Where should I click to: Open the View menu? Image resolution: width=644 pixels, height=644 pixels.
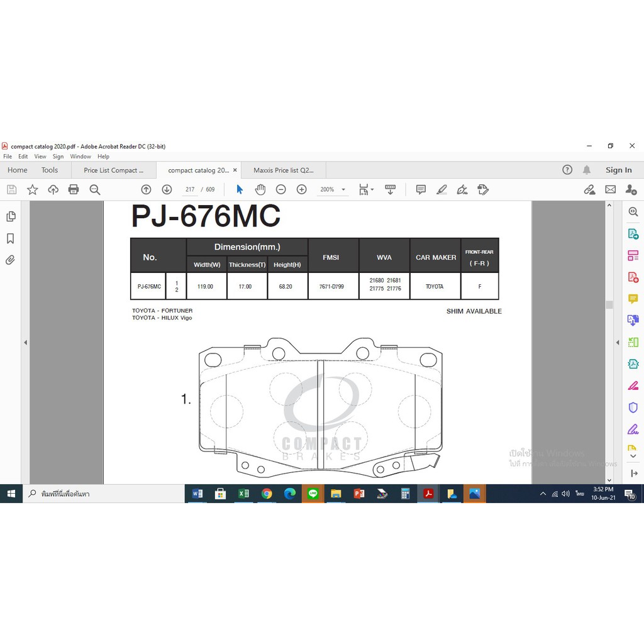click(40, 157)
